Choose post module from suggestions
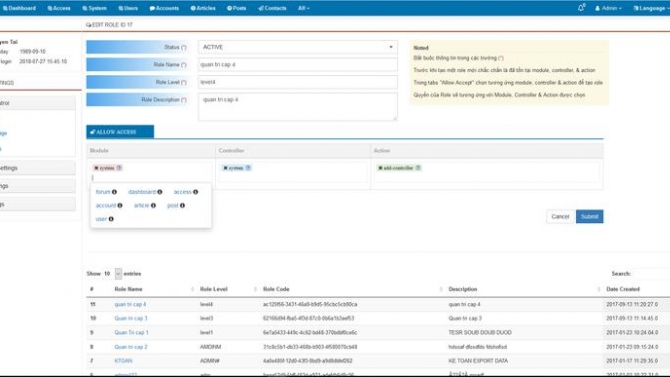The width and height of the screenshot is (670, 377). point(173,206)
